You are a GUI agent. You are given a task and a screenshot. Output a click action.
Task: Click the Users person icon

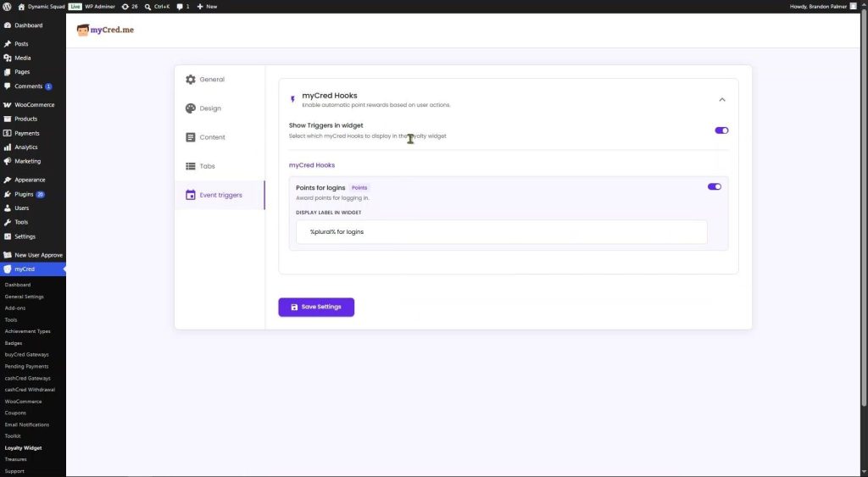7,208
